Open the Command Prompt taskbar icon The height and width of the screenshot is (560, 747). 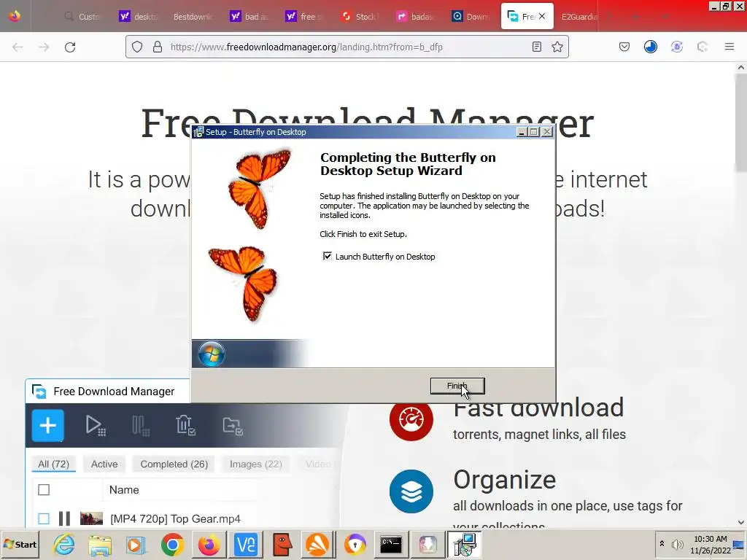(391, 545)
